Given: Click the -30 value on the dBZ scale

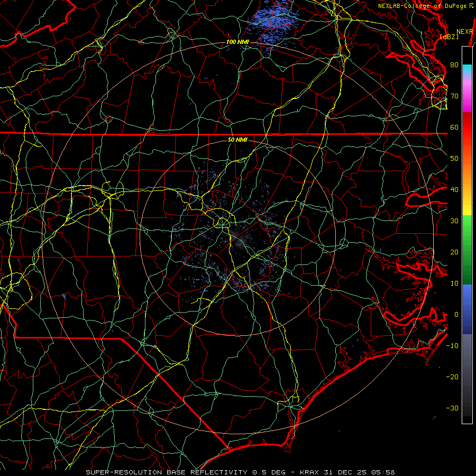Looking at the screenshot, I should pyautogui.click(x=452, y=408).
